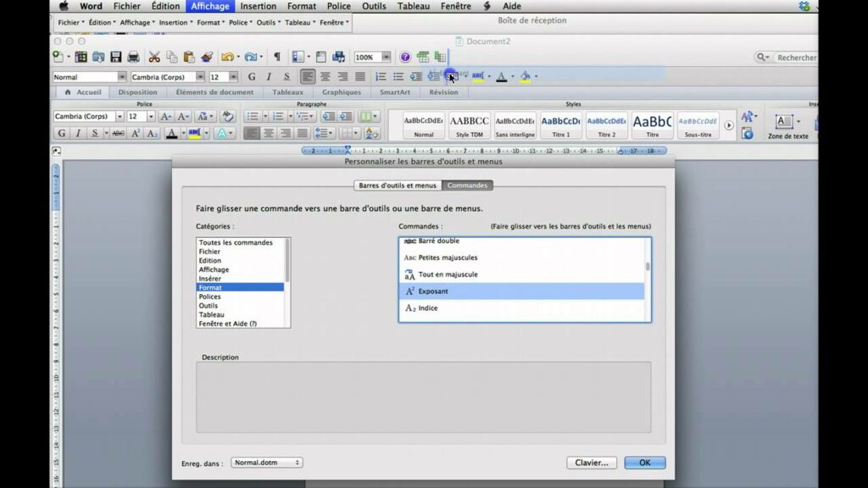Toggle center alignment in the ribbon Paragraphe group

point(269,133)
